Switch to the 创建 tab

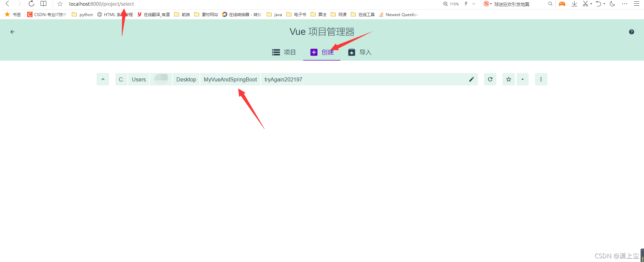coord(322,52)
